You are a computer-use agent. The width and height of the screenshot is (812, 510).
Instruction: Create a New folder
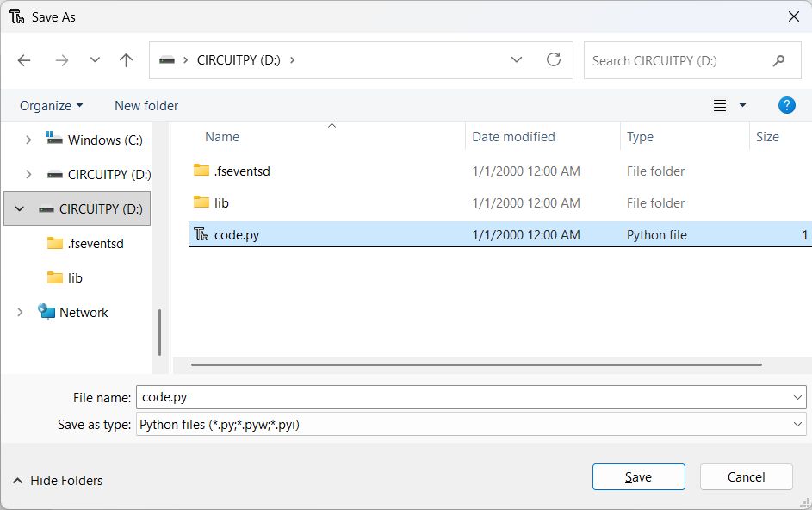[x=146, y=106]
